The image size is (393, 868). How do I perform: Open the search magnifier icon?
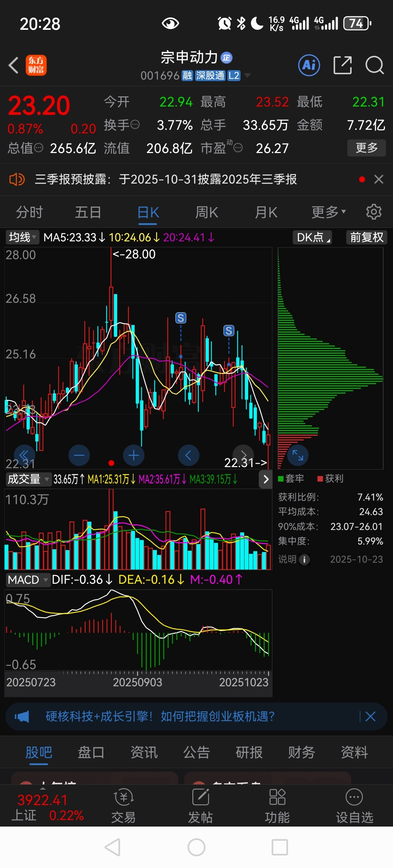point(374,65)
